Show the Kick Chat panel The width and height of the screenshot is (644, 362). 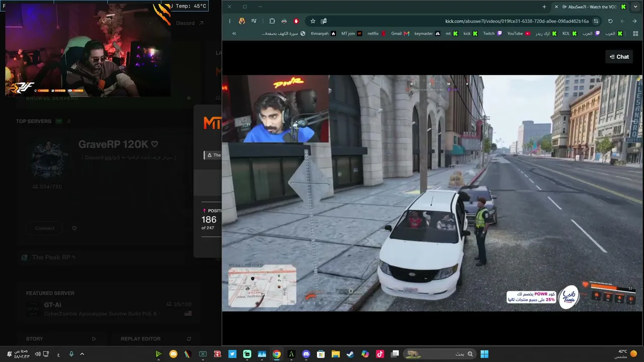[619, 57]
